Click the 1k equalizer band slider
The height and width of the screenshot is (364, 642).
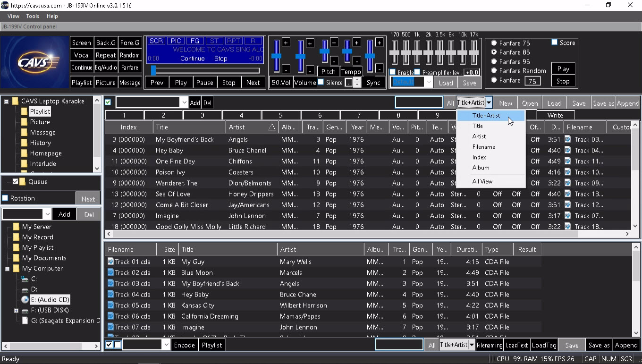417,52
